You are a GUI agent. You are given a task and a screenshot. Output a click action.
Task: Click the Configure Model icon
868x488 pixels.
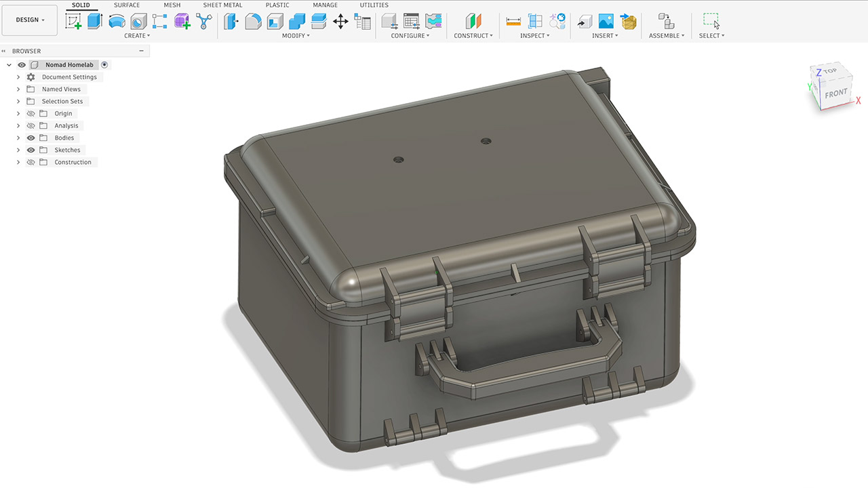pyautogui.click(x=390, y=21)
